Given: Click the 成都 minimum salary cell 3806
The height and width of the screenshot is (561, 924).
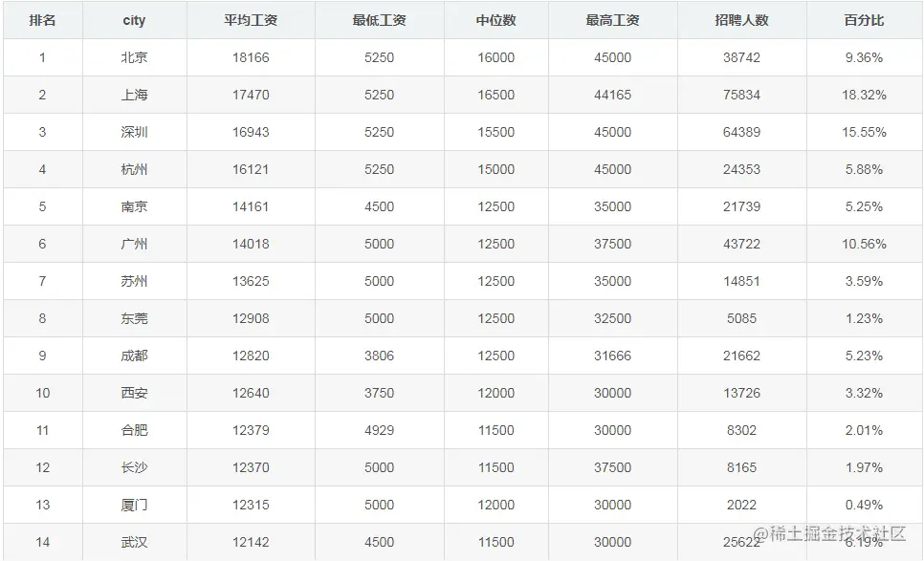Looking at the screenshot, I should [379, 356].
